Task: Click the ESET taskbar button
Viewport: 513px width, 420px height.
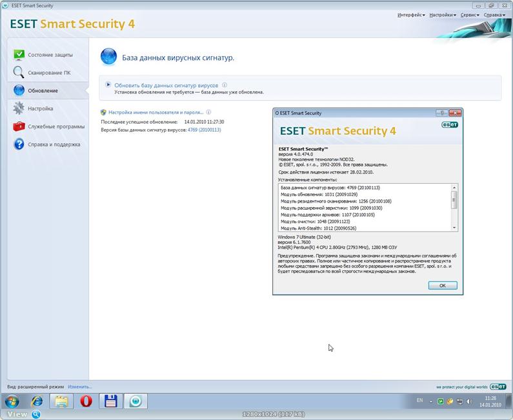Action: click(136, 401)
